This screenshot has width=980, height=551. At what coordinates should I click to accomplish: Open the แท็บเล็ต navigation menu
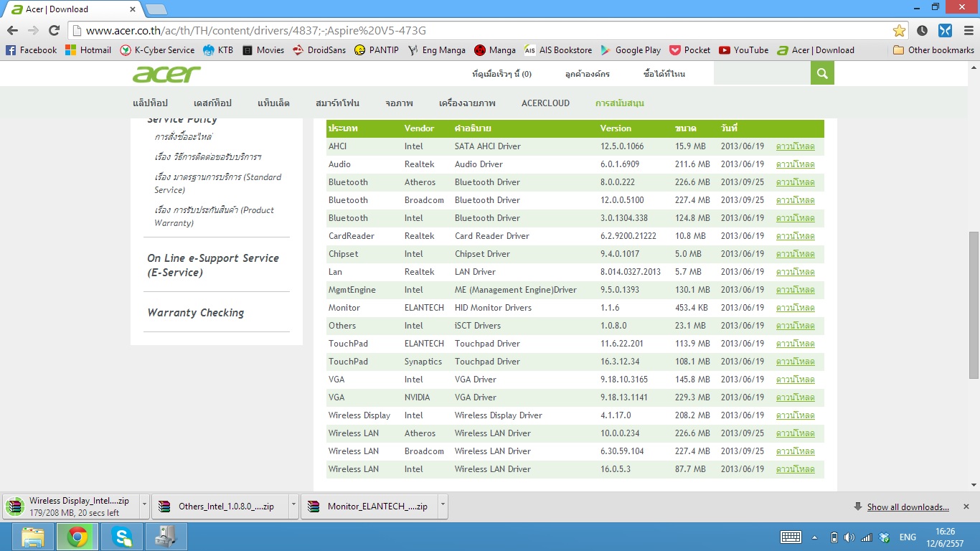(273, 103)
